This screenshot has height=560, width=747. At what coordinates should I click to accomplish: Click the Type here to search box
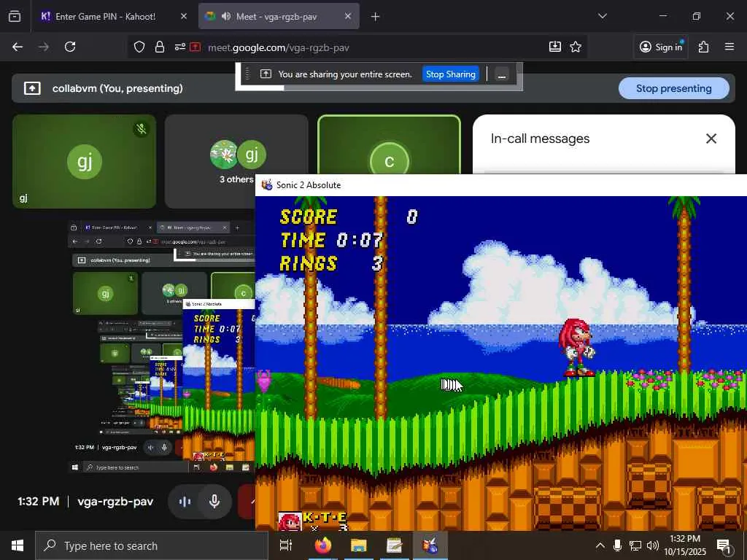coord(152,545)
